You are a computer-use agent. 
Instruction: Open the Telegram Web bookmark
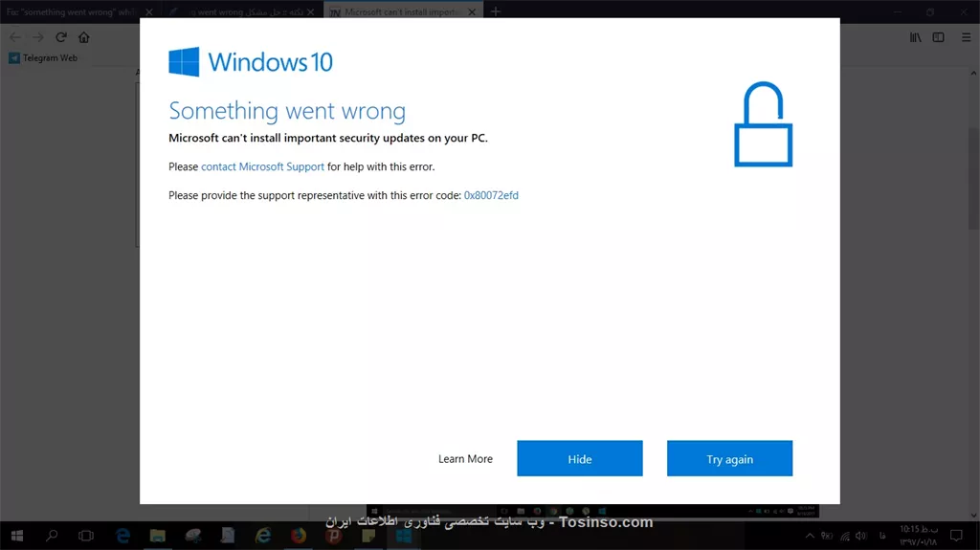point(43,58)
